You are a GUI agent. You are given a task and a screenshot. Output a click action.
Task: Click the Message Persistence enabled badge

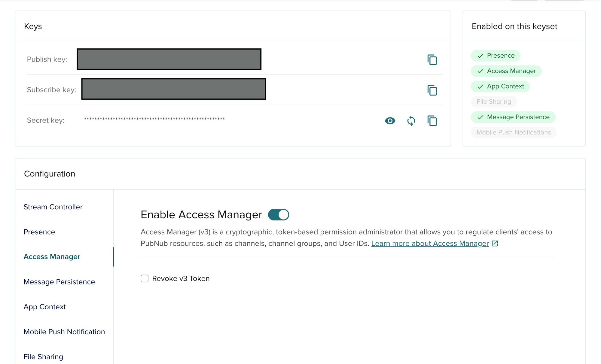click(513, 117)
